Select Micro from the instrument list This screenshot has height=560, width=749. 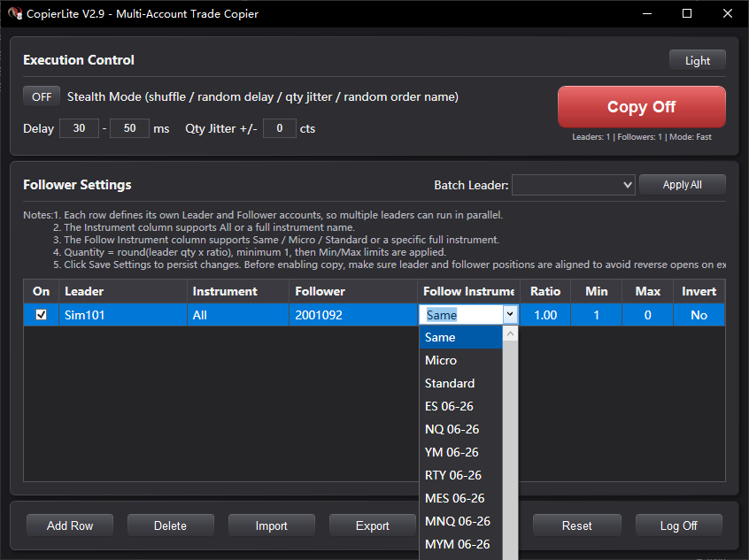point(441,360)
